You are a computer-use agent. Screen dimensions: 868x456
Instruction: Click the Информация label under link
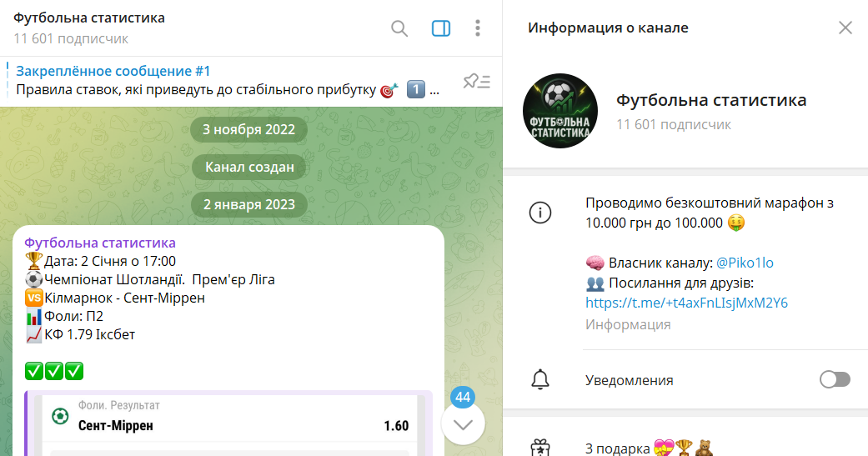tap(628, 324)
